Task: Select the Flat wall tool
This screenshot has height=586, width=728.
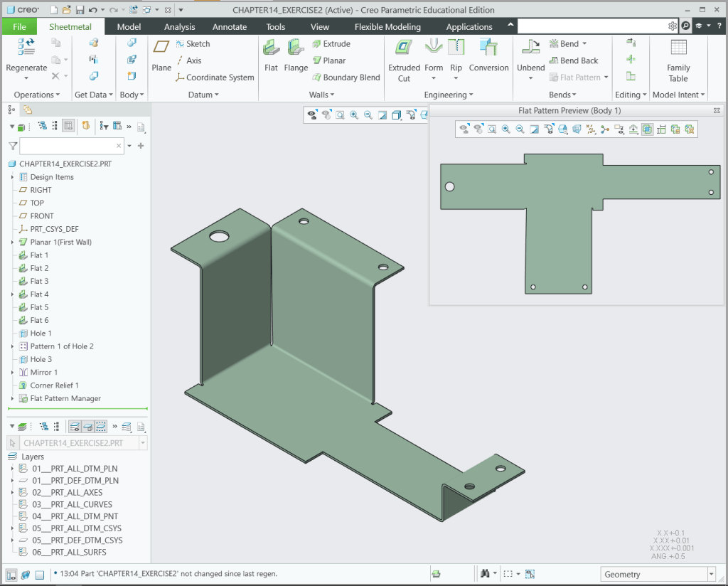Action: pyautogui.click(x=271, y=55)
